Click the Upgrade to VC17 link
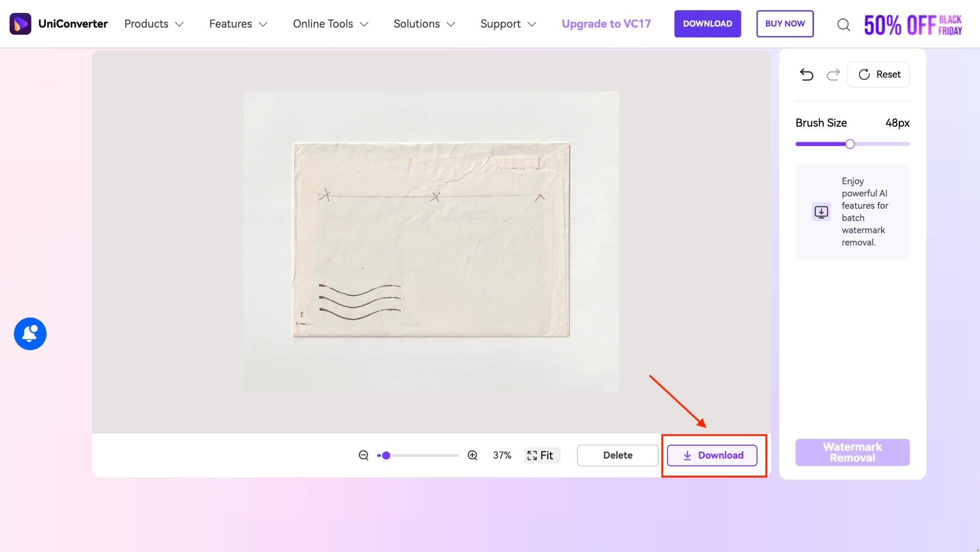This screenshot has width=980, height=552. point(606,24)
